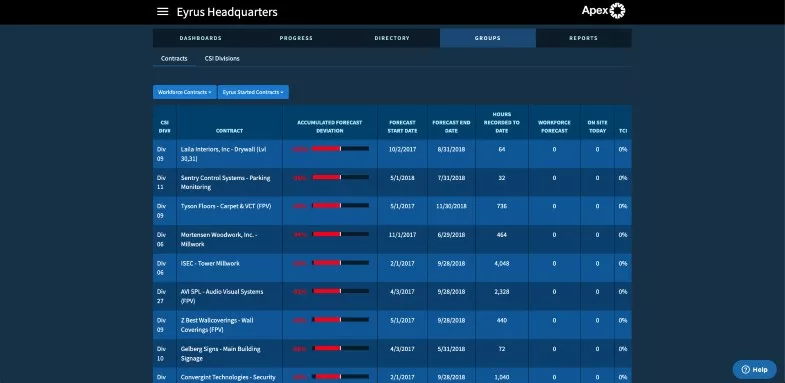Open Z Best Wallcoverings contract

[217, 325]
